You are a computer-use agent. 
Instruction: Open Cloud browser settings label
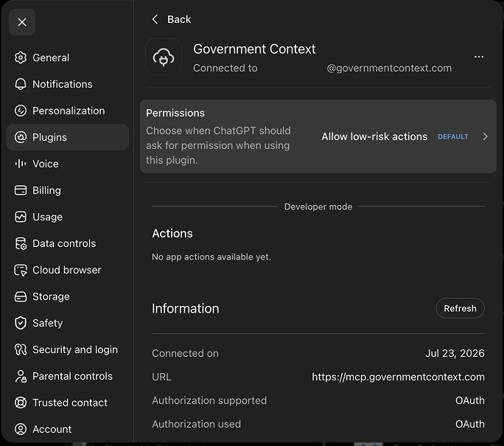pyautogui.click(x=67, y=270)
